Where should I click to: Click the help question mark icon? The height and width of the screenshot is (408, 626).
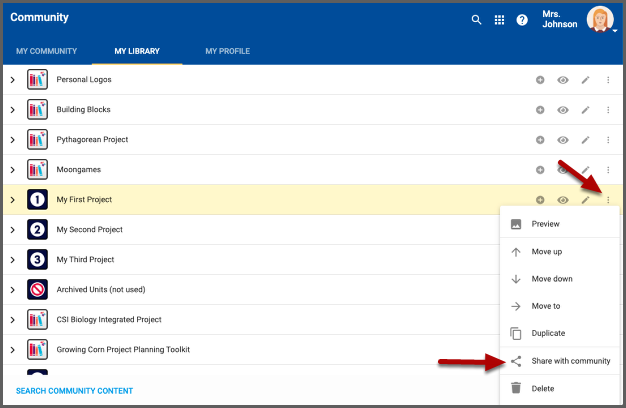pyautogui.click(x=522, y=19)
